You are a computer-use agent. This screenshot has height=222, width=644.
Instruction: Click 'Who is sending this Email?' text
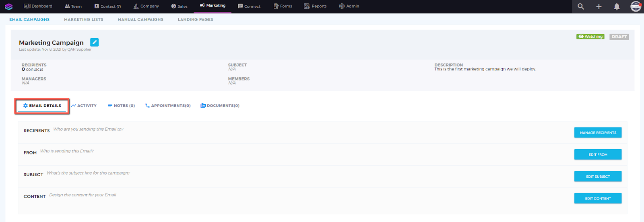(67, 151)
